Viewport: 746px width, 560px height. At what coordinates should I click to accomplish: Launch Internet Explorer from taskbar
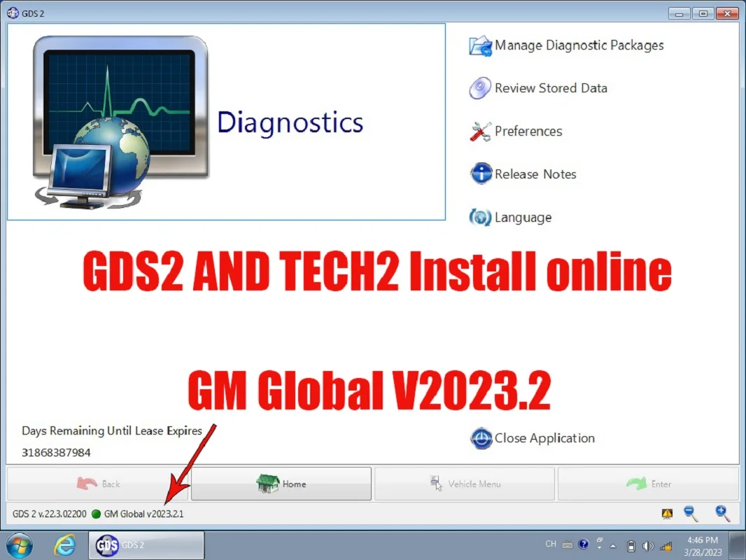pos(64,545)
